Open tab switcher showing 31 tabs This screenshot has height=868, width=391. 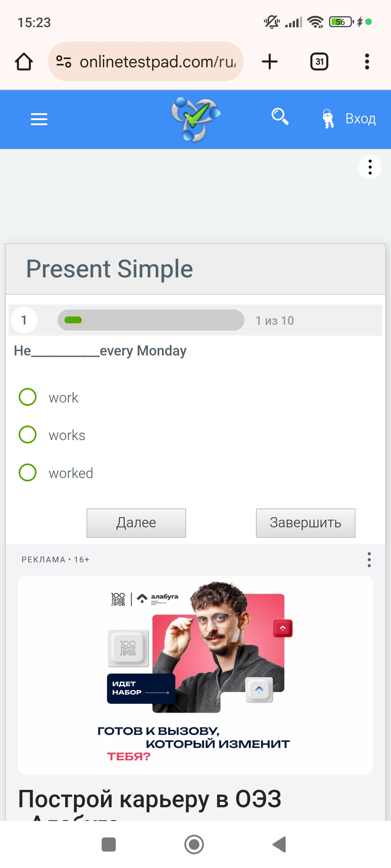[x=319, y=61]
